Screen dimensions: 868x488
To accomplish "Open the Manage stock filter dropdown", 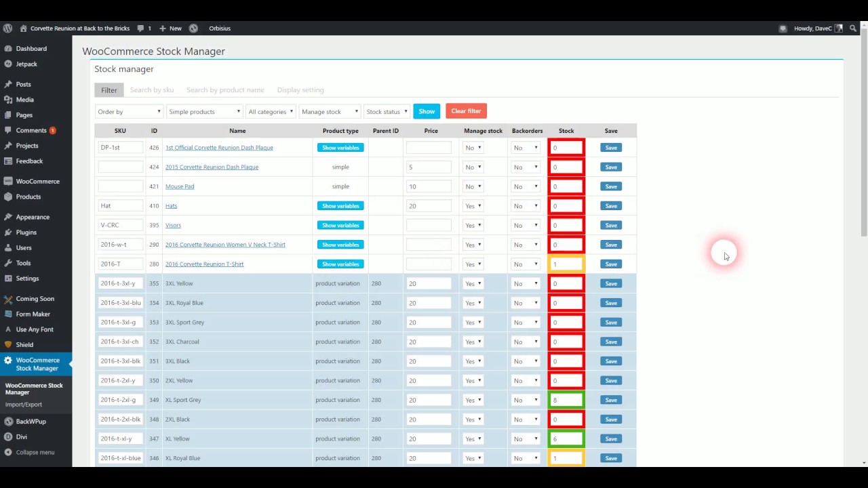I will coord(329,112).
